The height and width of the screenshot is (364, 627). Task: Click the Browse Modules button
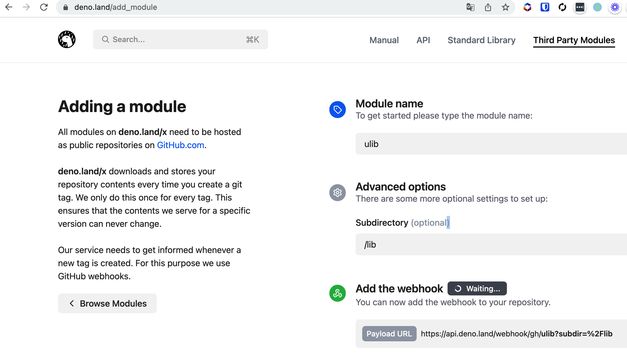click(x=107, y=303)
